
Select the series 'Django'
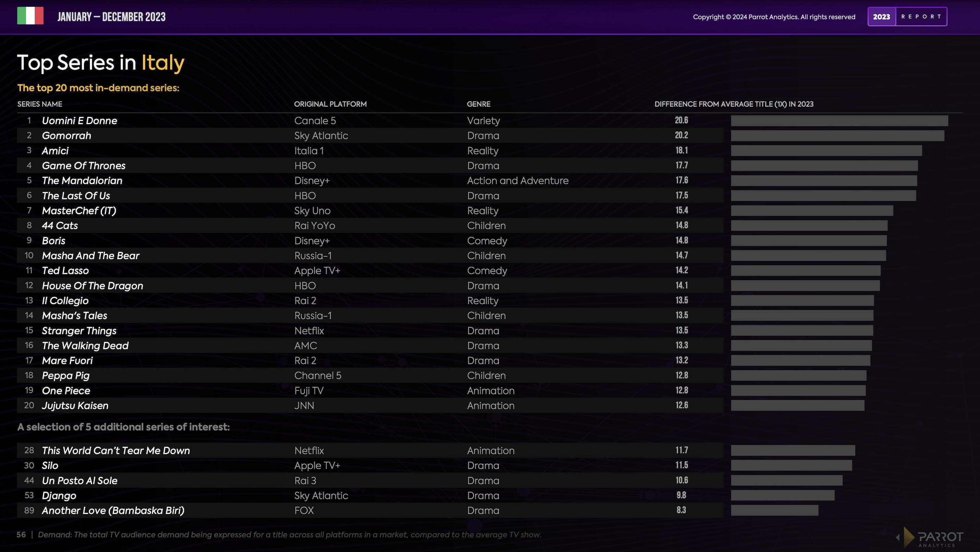(x=59, y=495)
